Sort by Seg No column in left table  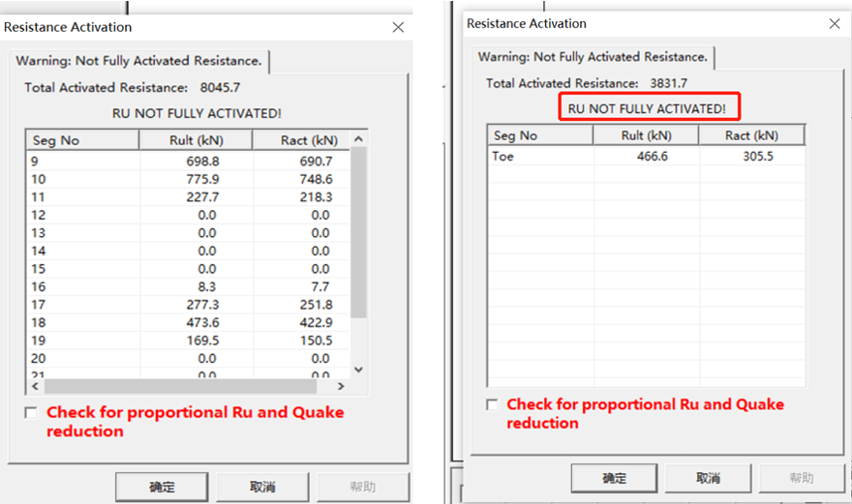coord(82,140)
